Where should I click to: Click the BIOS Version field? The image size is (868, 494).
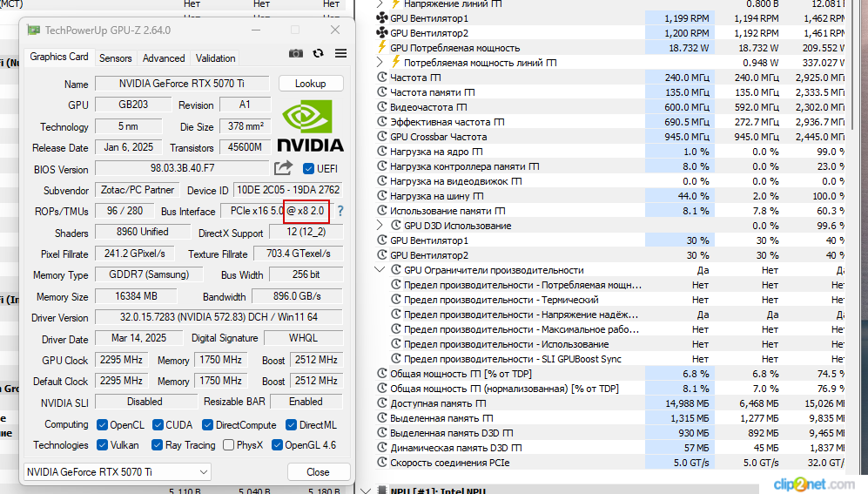click(x=182, y=168)
